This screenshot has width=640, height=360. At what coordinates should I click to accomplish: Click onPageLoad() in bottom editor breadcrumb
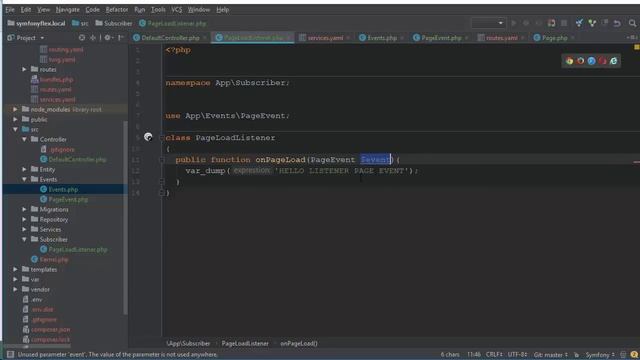pos(299,343)
